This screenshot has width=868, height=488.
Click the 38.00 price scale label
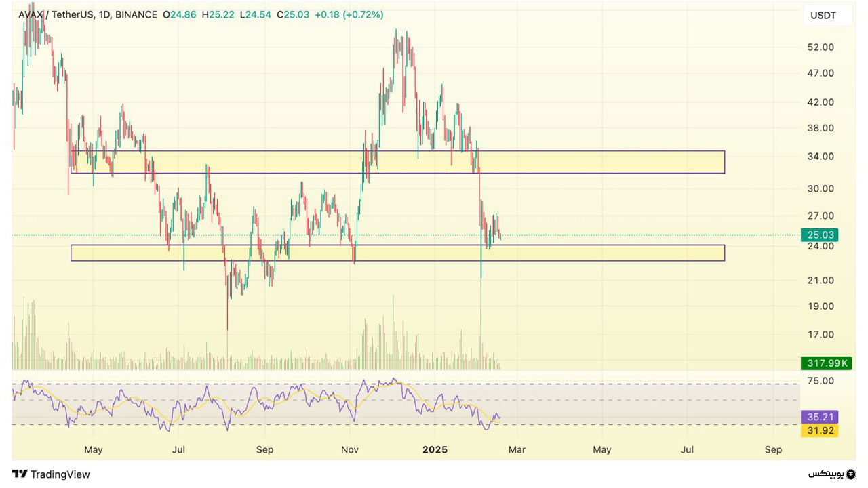(x=821, y=128)
